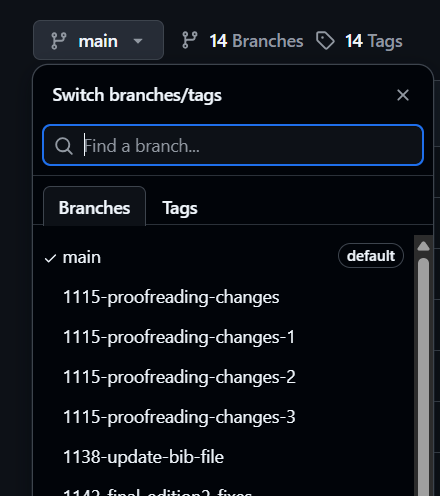Viewport: 440px width, 496px height.
Task: Open the main branch dropdown arrow
Action: (138, 41)
